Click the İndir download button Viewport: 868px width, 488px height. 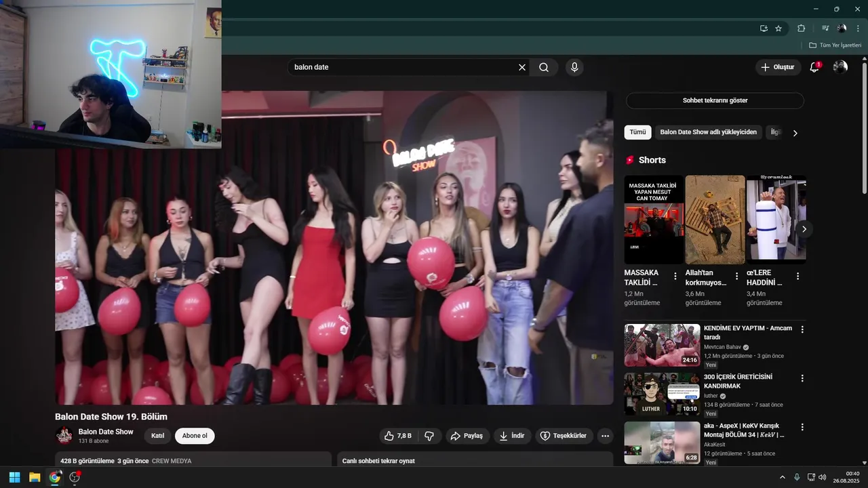(x=512, y=436)
